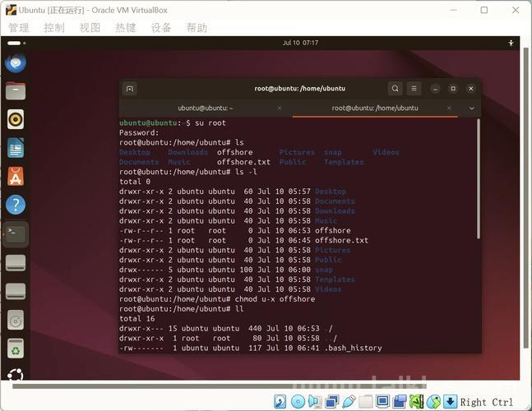Open a new terminal tab button
The image size is (532, 411).
[130, 89]
